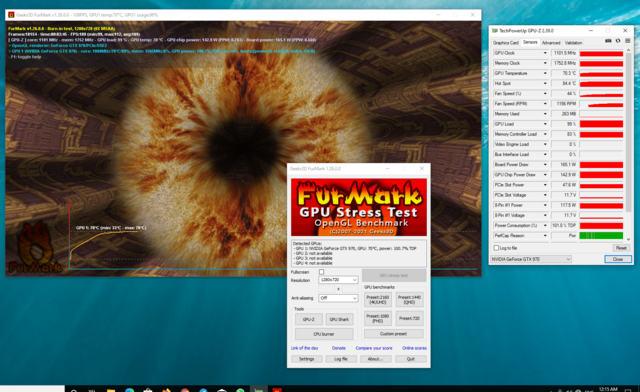Open the Memory Clock sensor dropdown
The width and height of the screenshot is (640, 392).
(545, 63)
